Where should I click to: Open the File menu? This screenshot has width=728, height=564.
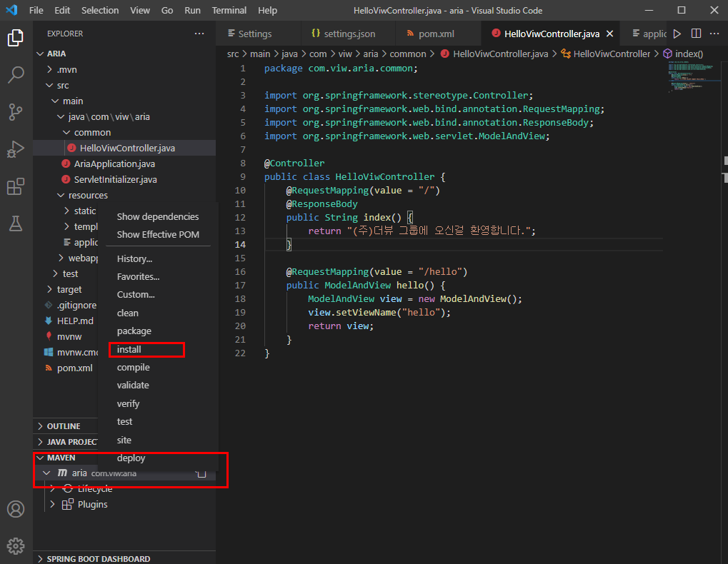(x=36, y=10)
